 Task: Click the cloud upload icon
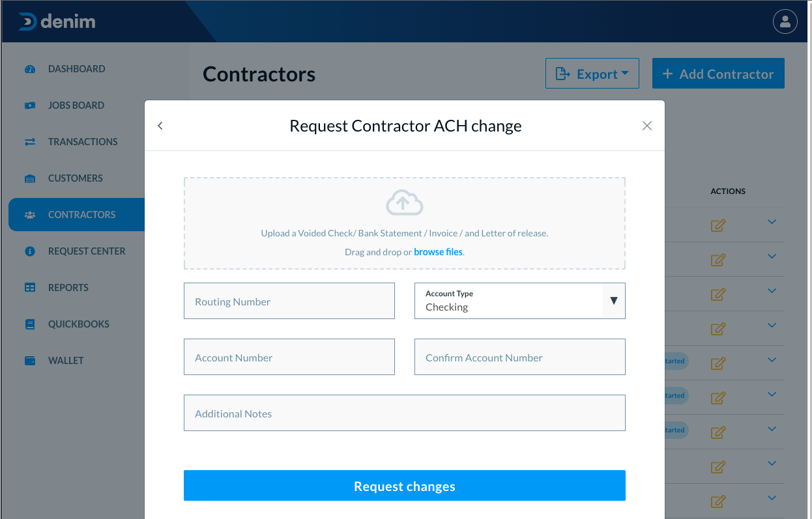[405, 203]
